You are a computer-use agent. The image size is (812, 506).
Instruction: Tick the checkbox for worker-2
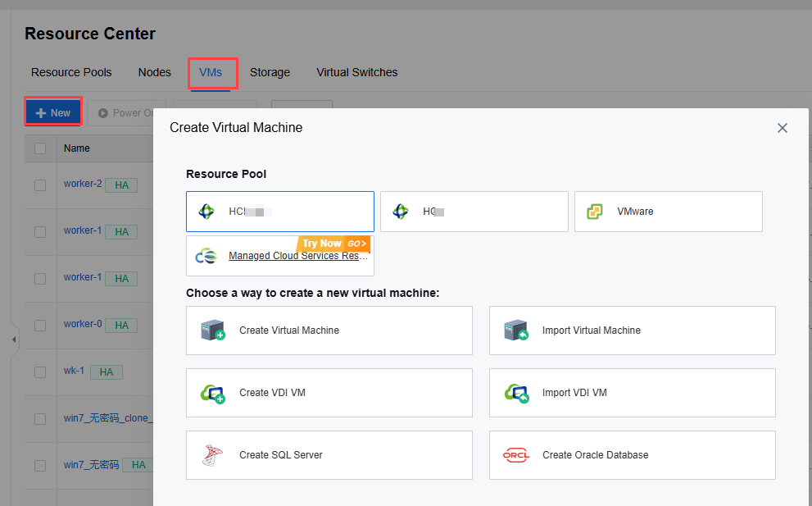40,185
